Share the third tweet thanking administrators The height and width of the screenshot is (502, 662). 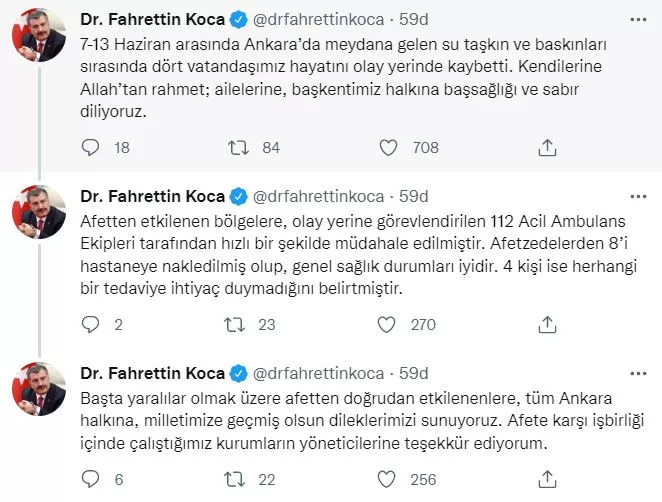pos(546,480)
